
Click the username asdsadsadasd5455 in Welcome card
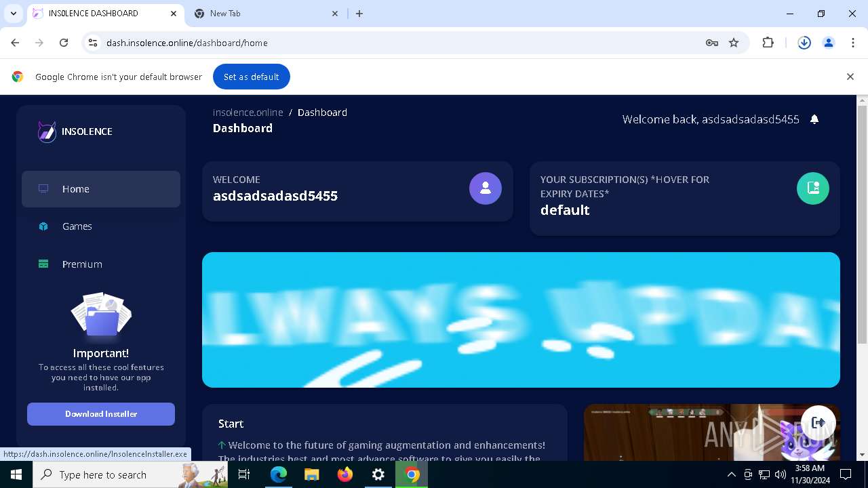pos(275,196)
